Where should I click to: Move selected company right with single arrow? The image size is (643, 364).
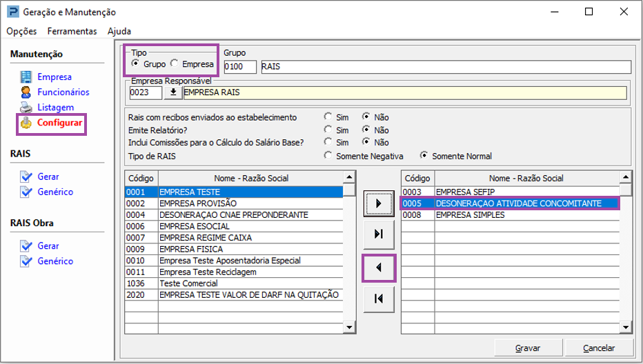379,203
